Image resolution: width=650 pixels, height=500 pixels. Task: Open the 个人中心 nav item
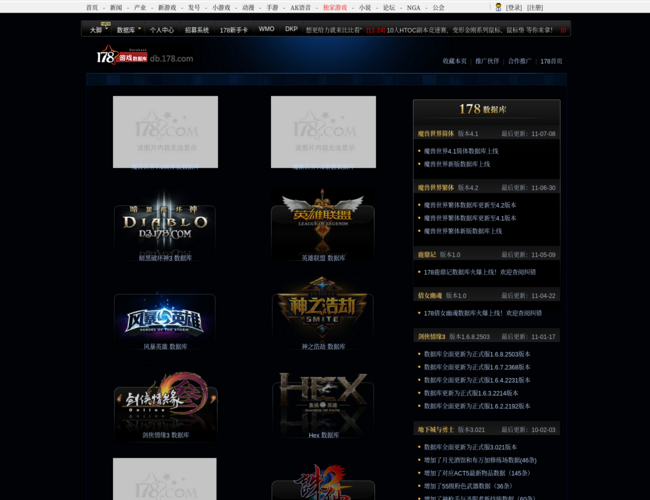pyautogui.click(x=162, y=30)
